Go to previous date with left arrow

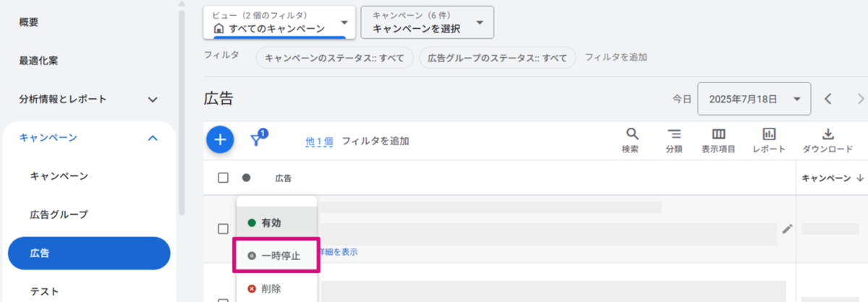click(x=829, y=99)
